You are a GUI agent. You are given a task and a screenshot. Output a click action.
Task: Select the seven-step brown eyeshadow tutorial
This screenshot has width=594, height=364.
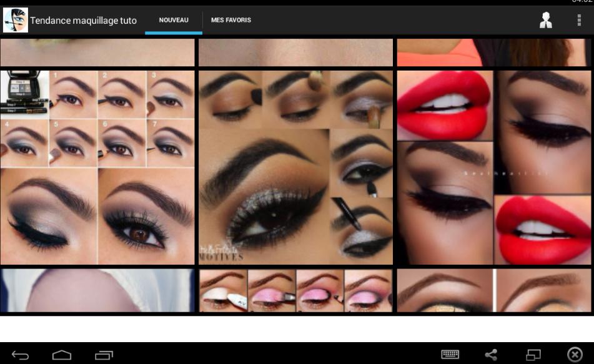97,166
